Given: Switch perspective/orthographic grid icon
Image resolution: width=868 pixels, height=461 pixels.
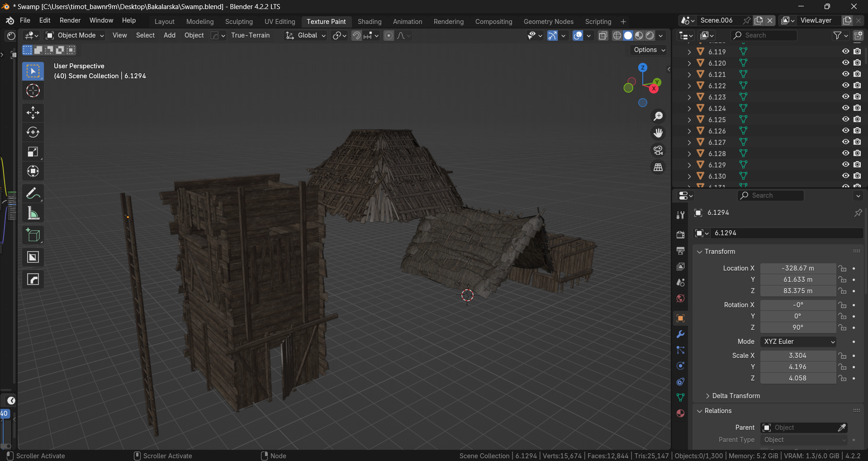Looking at the screenshot, I should 658,167.
